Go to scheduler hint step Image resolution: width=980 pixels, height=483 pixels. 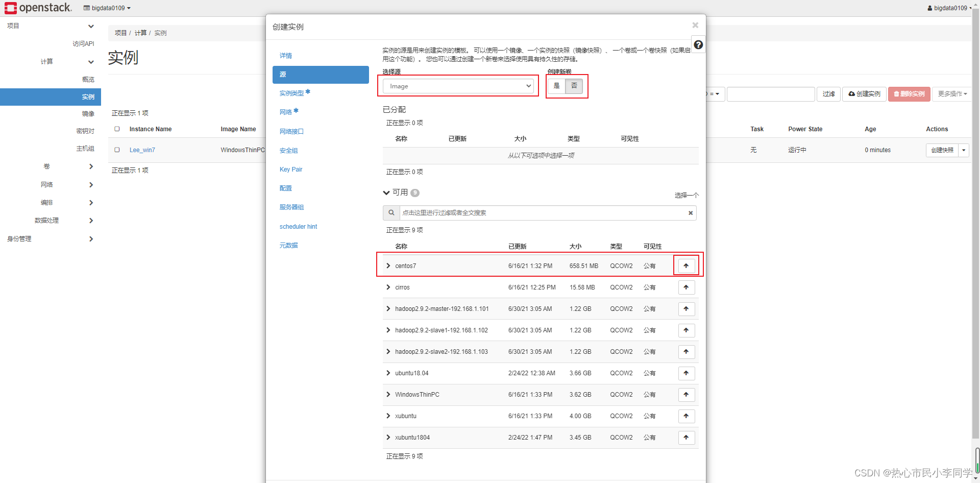tap(298, 227)
